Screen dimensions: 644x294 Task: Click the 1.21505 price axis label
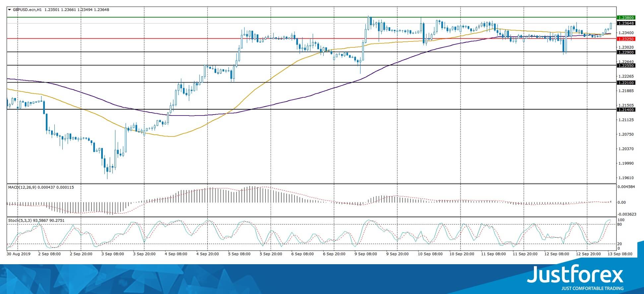[x=626, y=105]
